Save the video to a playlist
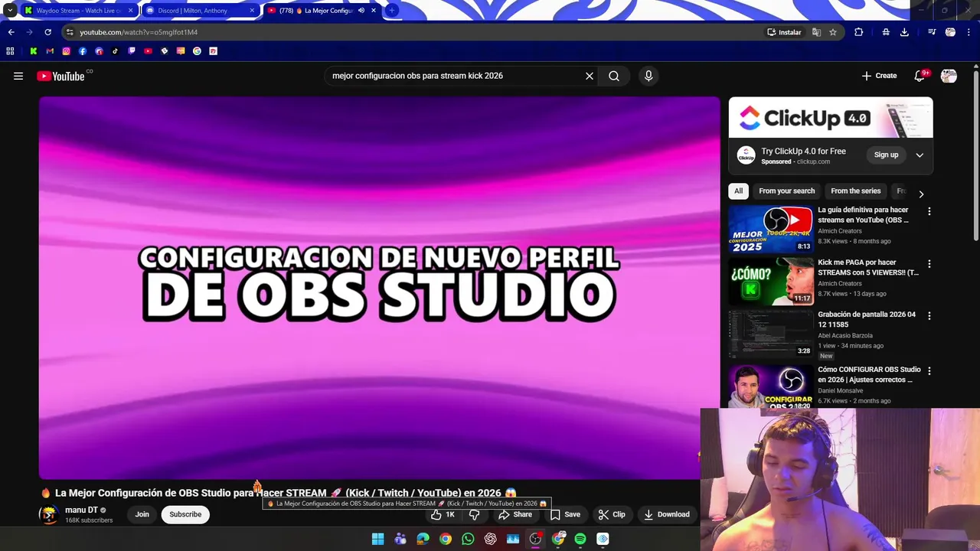Viewport: 980px width, 551px height. tap(565, 514)
